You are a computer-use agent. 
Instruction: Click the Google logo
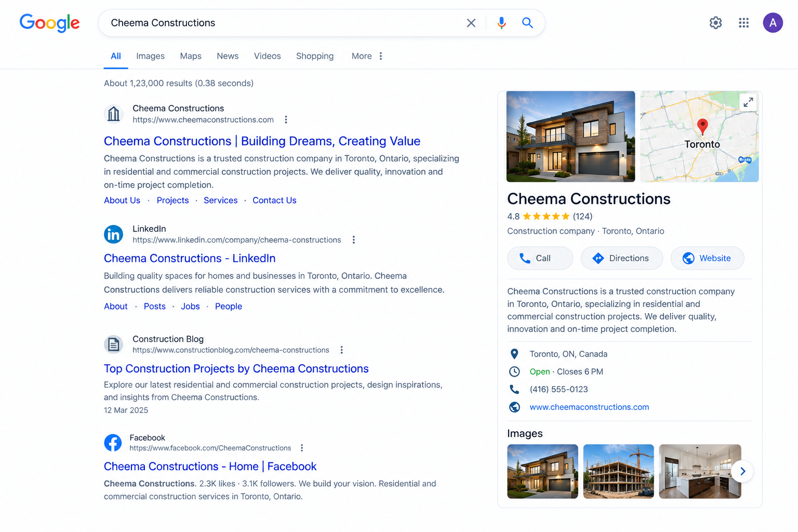[49, 23]
